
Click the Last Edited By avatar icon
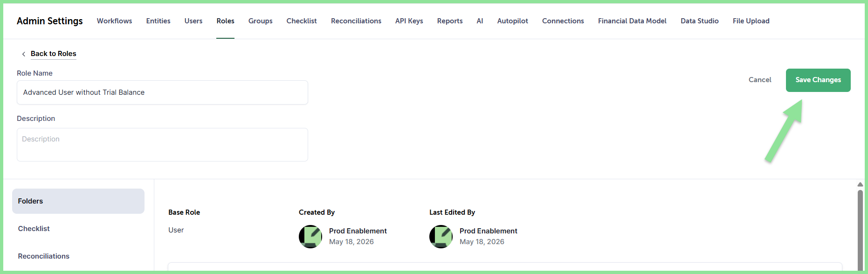click(441, 237)
